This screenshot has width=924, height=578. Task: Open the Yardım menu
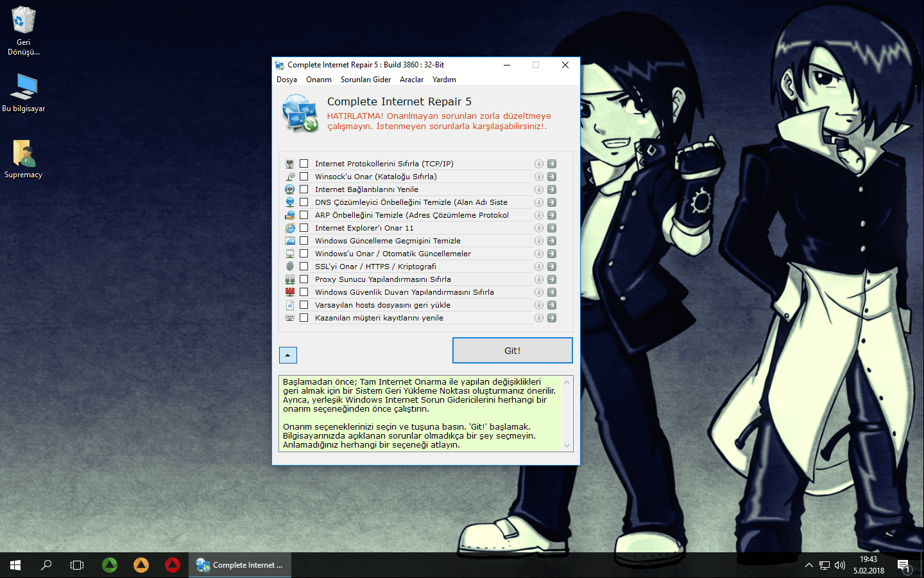[x=444, y=80]
